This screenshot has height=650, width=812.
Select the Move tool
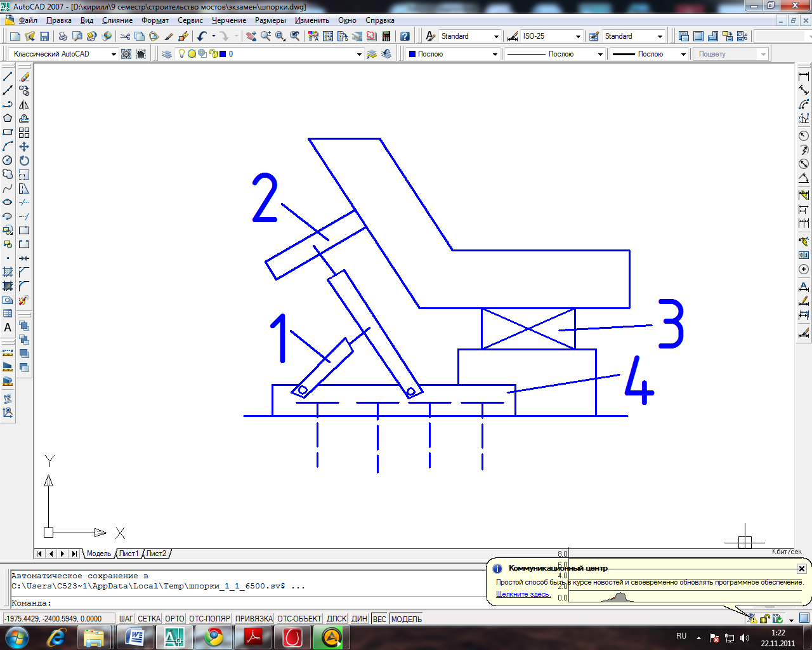(24, 147)
